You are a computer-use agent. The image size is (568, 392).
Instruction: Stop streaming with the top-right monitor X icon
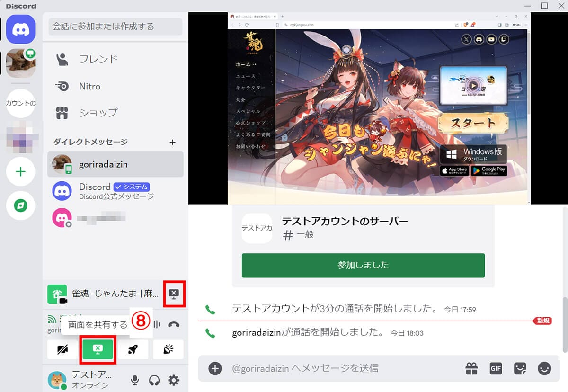pos(174,294)
